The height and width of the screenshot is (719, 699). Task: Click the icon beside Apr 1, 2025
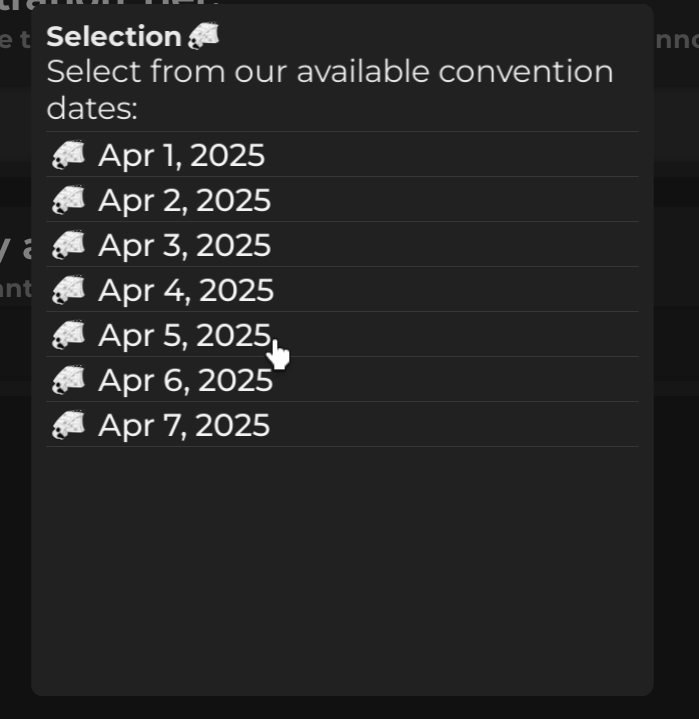tap(68, 155)
